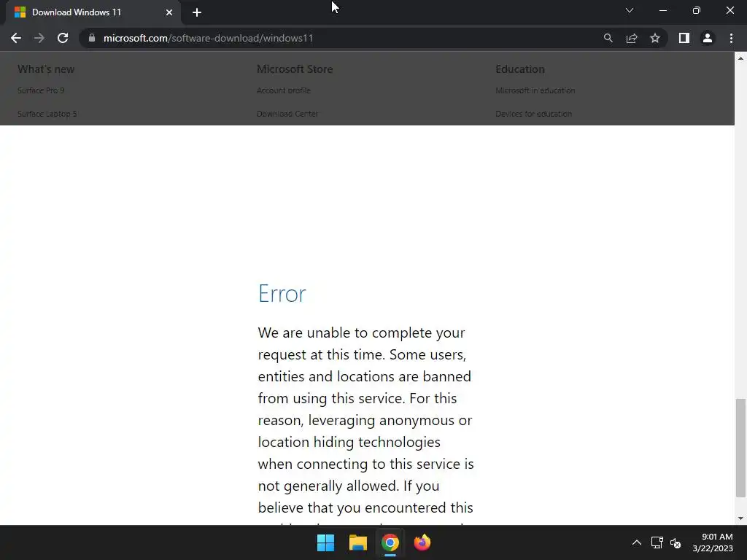Open the muted volume tray icon
The width and height of the screenshot is (747, 560).
pos(676,542)
